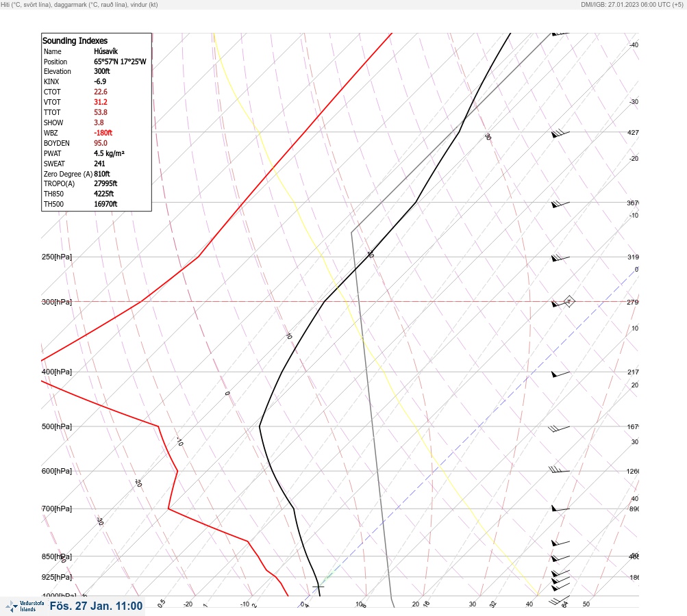
Task: Click the 500[hPa] pressure label
Action: pos(57,426)
